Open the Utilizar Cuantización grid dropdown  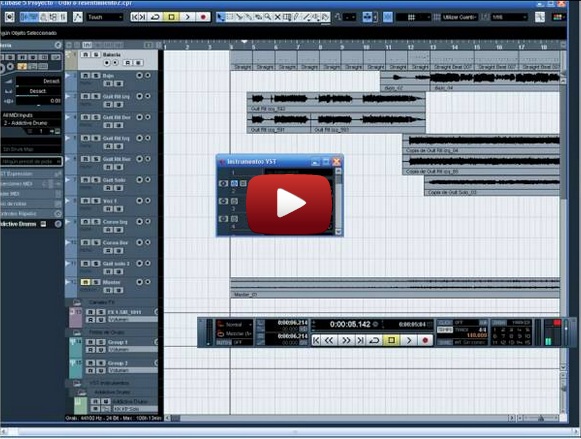(x=459, y=17)
